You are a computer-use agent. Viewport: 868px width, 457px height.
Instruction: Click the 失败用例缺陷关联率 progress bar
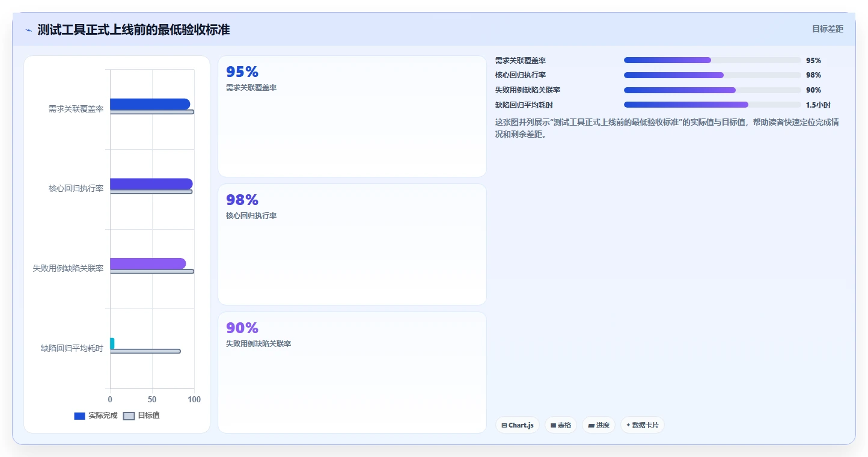pos(712,90)
